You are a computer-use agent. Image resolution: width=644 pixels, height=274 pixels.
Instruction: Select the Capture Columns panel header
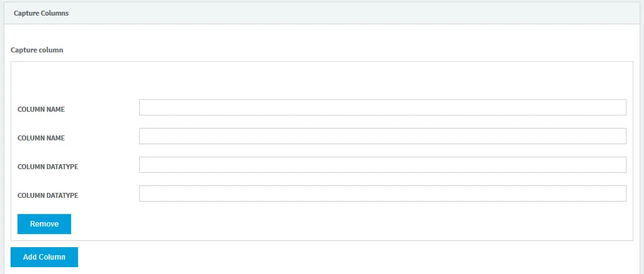tap(41, 12)
